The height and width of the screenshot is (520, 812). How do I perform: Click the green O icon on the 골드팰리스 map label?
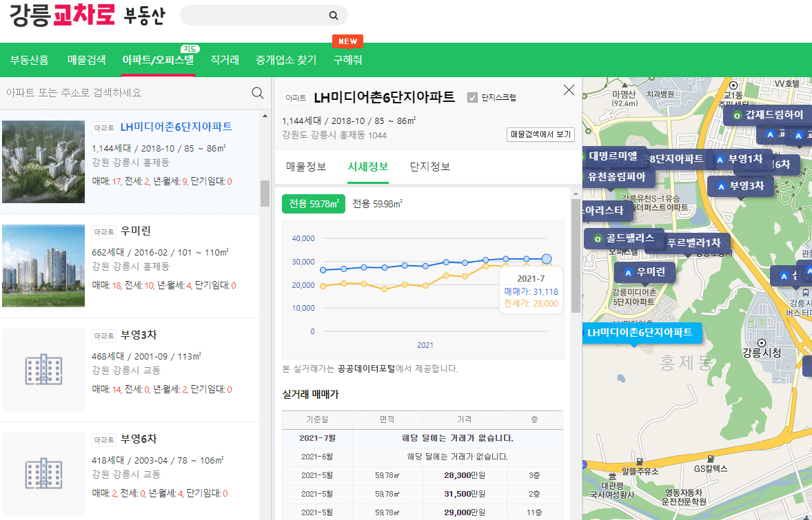(x=598, y=239)
